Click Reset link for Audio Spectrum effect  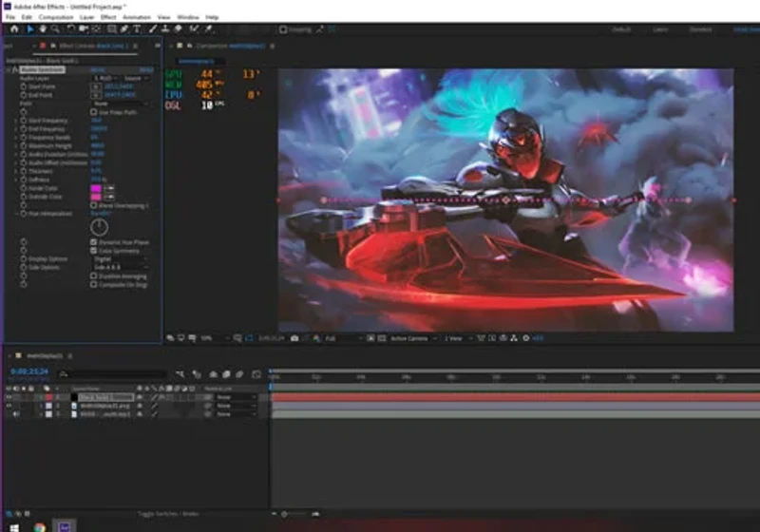(97, 69)
